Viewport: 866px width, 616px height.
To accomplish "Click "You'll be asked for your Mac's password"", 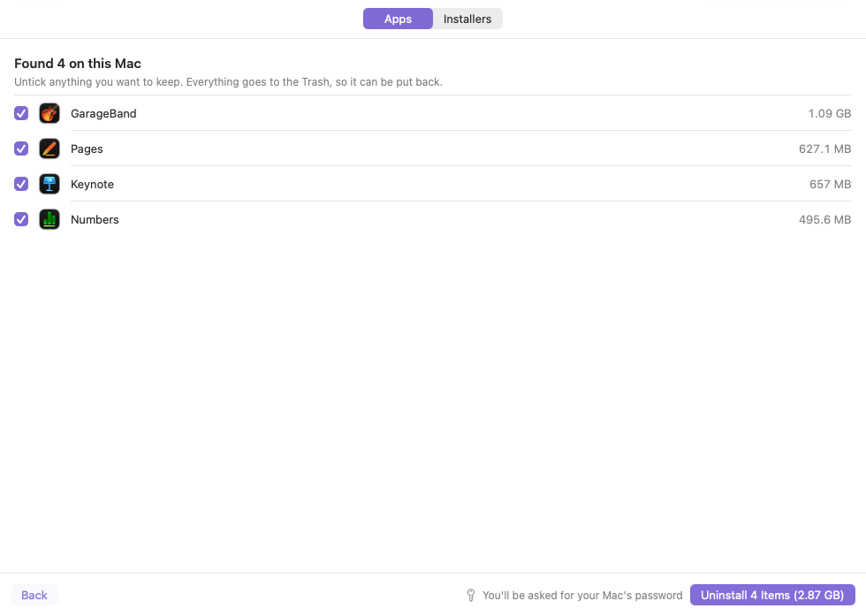I will [x=582, y=595].
